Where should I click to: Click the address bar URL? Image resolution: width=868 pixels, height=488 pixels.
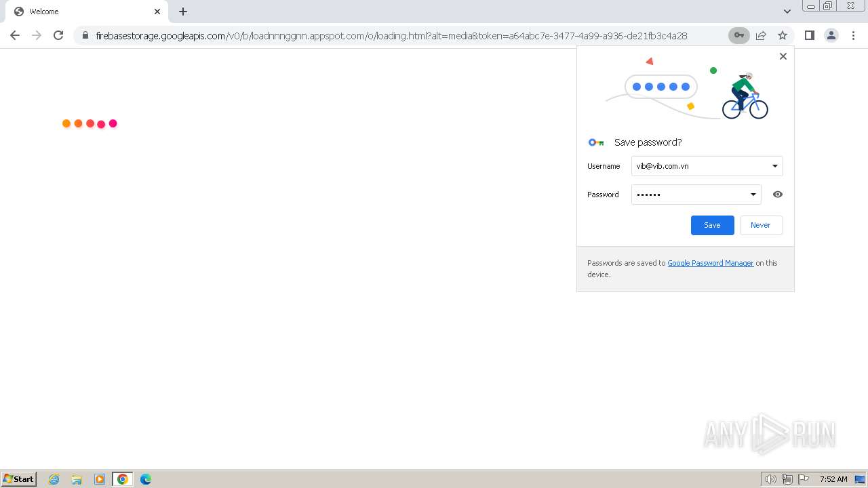(391, 36)
